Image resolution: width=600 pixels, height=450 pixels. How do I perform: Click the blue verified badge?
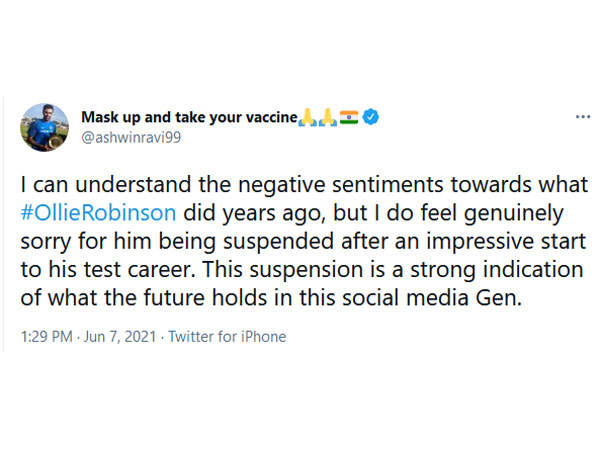pyautogui.click(x=371, y=118)
